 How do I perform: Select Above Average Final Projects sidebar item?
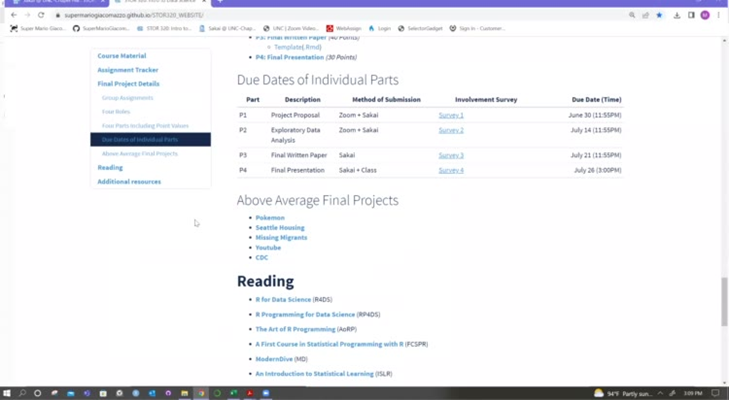click(139, 154)
